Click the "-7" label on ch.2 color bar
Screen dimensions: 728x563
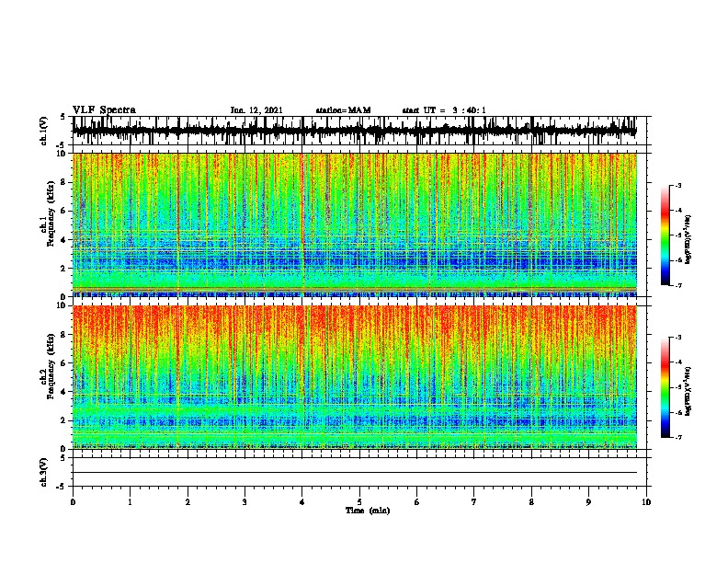(x=678, y=437)
